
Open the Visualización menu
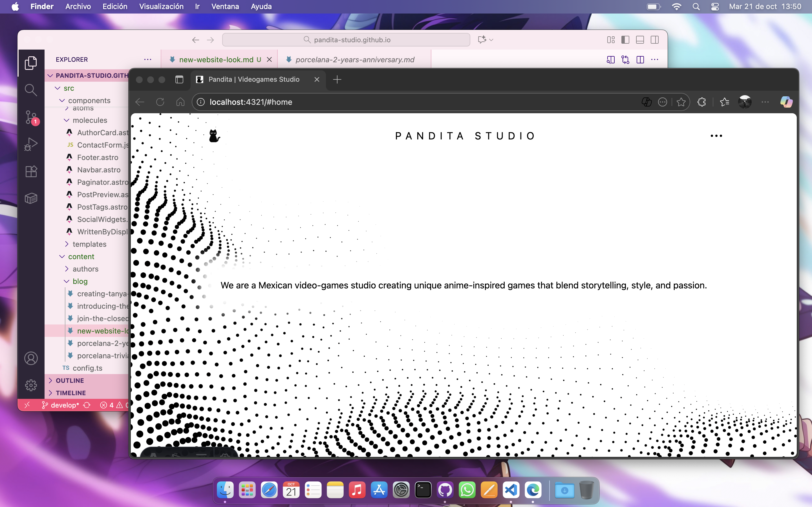(161, 6)
